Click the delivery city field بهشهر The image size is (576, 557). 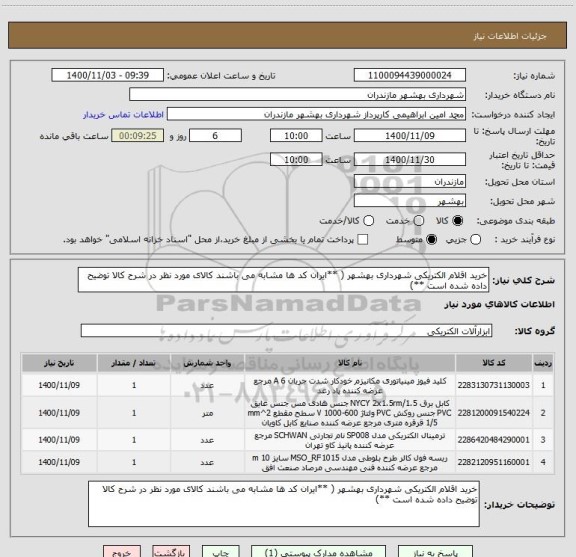[410, 201]
